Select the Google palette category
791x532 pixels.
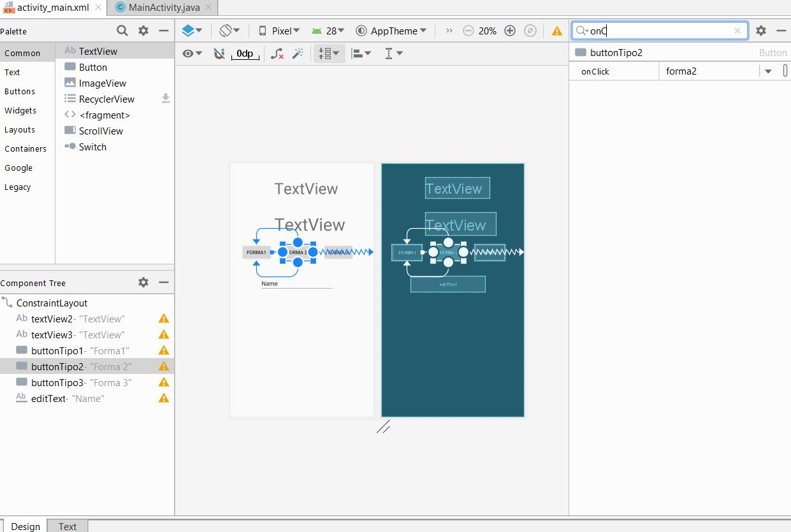tap(27, 168)
